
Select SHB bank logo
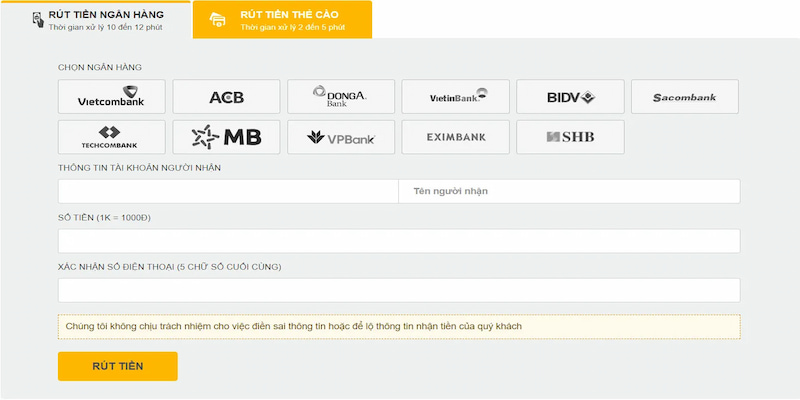570,137
